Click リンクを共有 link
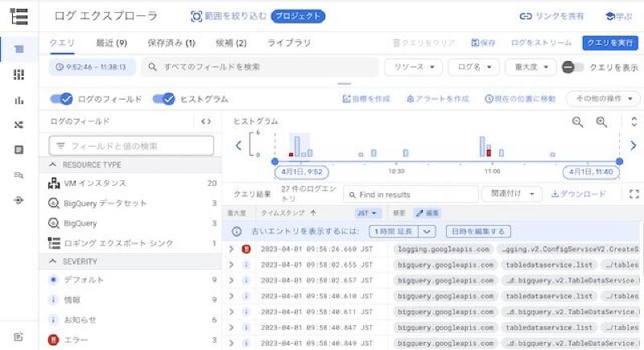 click(551, 16)
